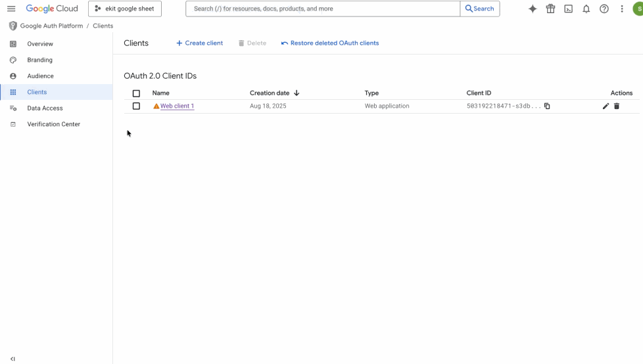Click the Creation date column header
The height and width of the screenshot is (364, 643).
click(x=270, y=93)
